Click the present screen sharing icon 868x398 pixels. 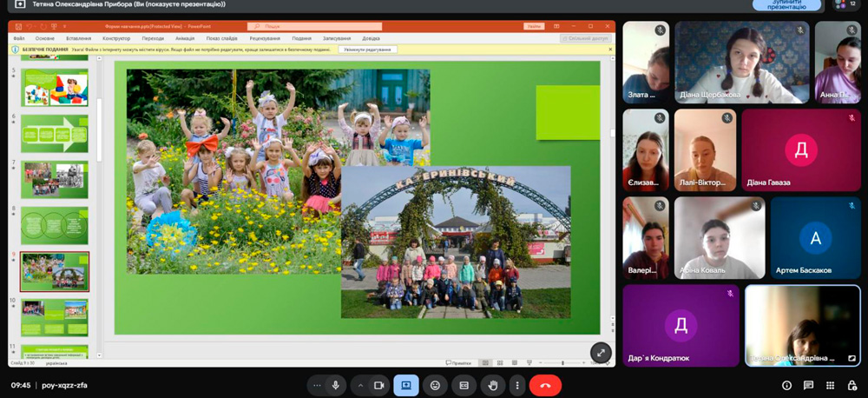point(405,385)
